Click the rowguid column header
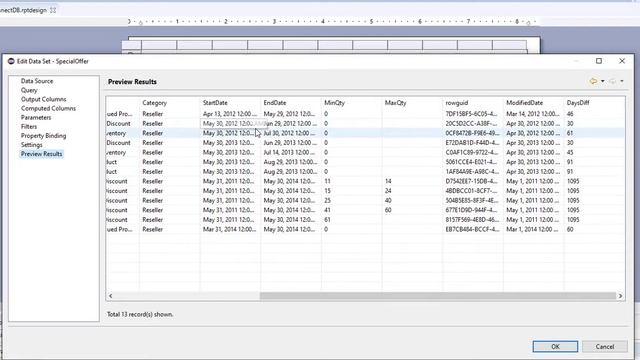The height and width of the screenshot is (360, 640). click(473, 103)
